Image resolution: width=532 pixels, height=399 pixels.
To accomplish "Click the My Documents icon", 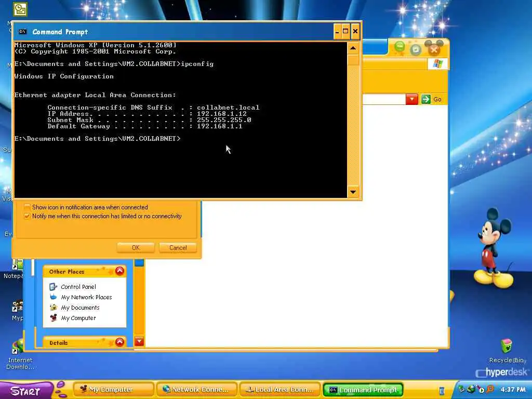I will coord(54,308).
